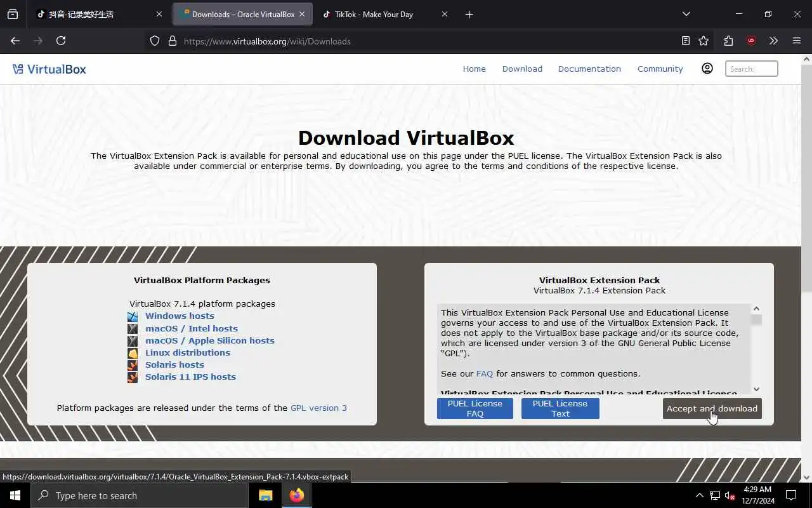Open the Home nav item

coord(474,69)
